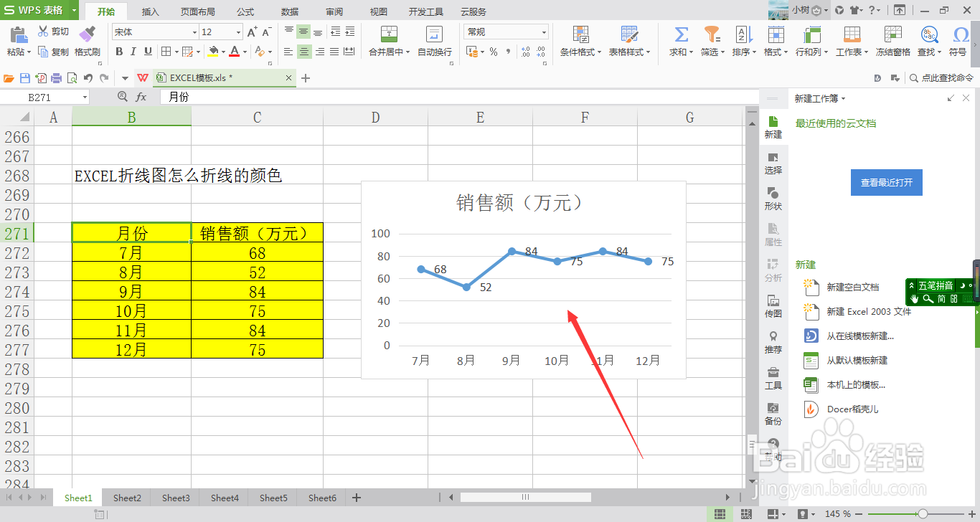The image size is (980, 522).
Task: Switch to the Formulas (公式) tab
Action: pos(245,11)
